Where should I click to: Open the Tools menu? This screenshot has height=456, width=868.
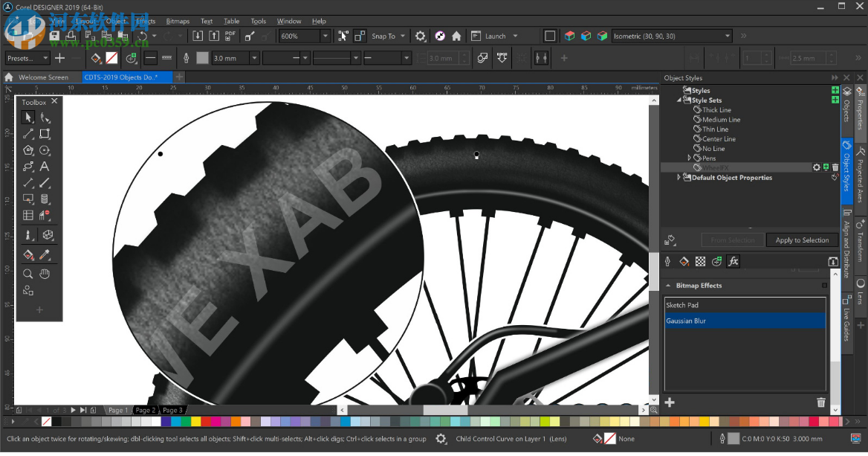[x=258, y=21]
